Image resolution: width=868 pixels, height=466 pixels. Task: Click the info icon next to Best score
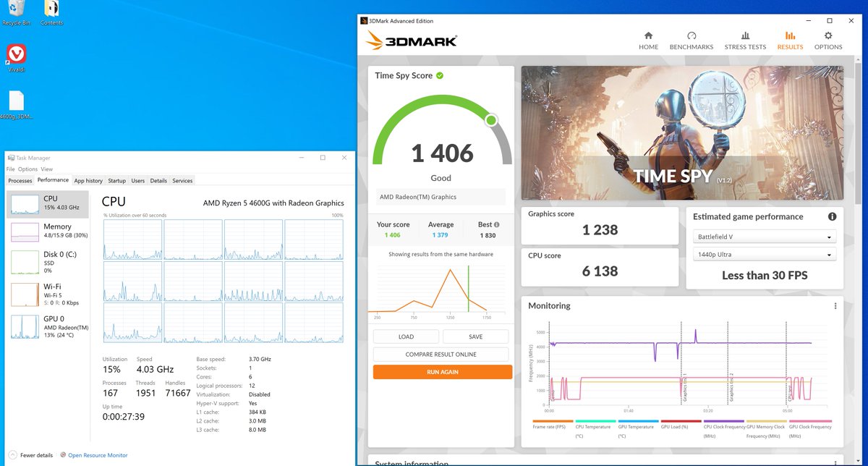[497, 225]
